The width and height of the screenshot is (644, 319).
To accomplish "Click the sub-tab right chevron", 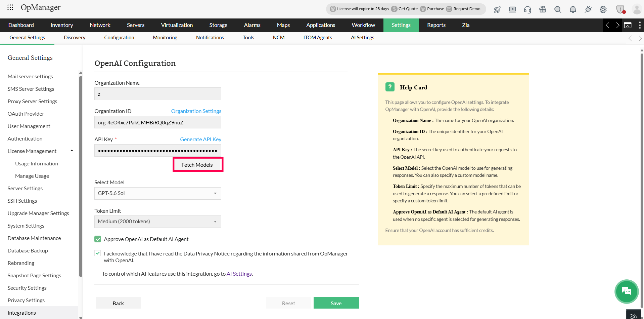I will click(x=640, y=38).
